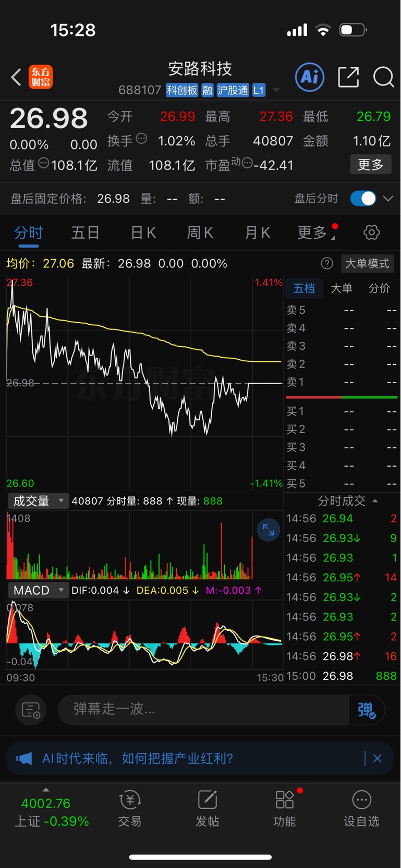Open the 东方财富 logo icon
The image size is (401, 868).
[41, 77]
